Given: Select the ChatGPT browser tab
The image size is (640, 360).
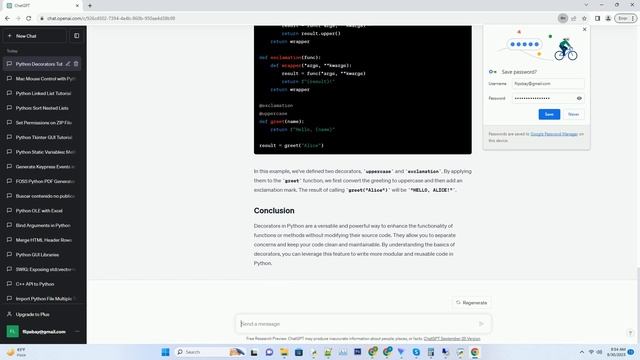Looking at the screenshot, I should pyautogui.click(x=41, y=6).
